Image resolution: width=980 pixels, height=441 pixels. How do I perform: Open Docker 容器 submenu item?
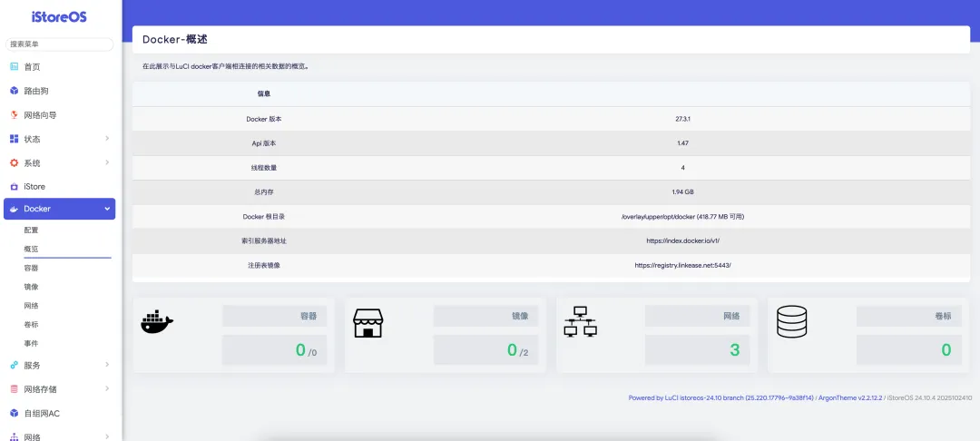click(x=31, y=268)
